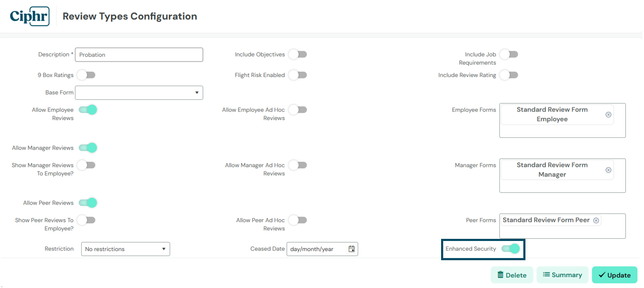Click the Summary list icon
The image size is (644, 288).
click(546, 275)
